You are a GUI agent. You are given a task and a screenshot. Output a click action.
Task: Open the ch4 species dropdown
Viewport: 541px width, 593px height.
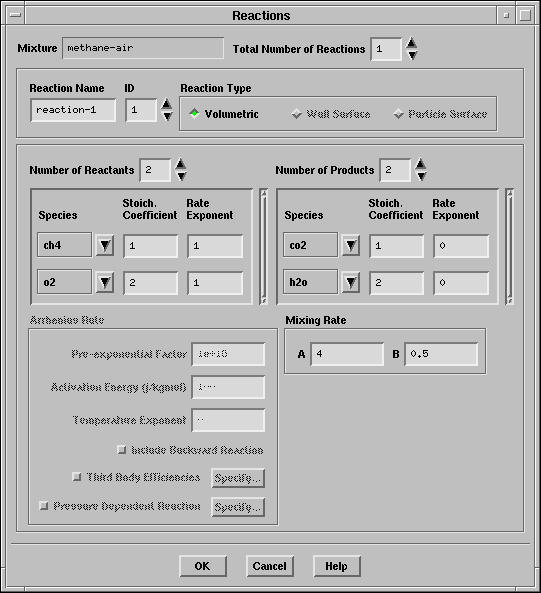coord(105,245)
